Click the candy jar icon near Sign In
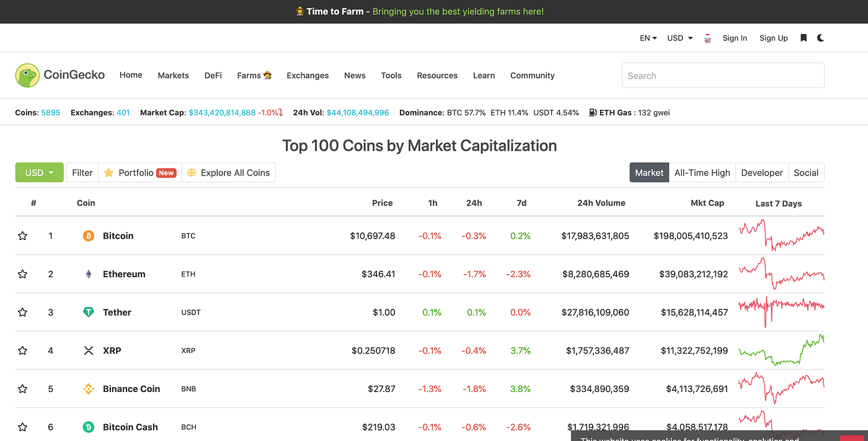Image resolution: width=868 pixels, height=441 pixels. tap(707, 38)
